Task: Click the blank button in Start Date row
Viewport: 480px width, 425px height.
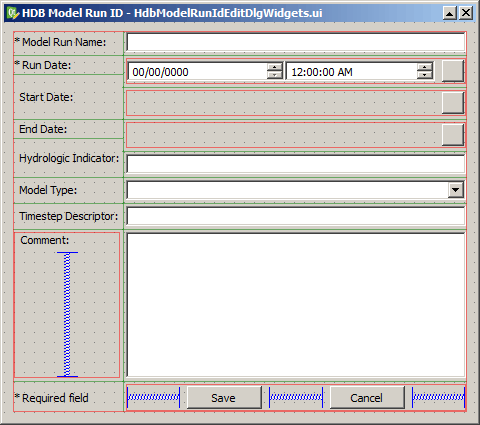Action: click(453, 103)
